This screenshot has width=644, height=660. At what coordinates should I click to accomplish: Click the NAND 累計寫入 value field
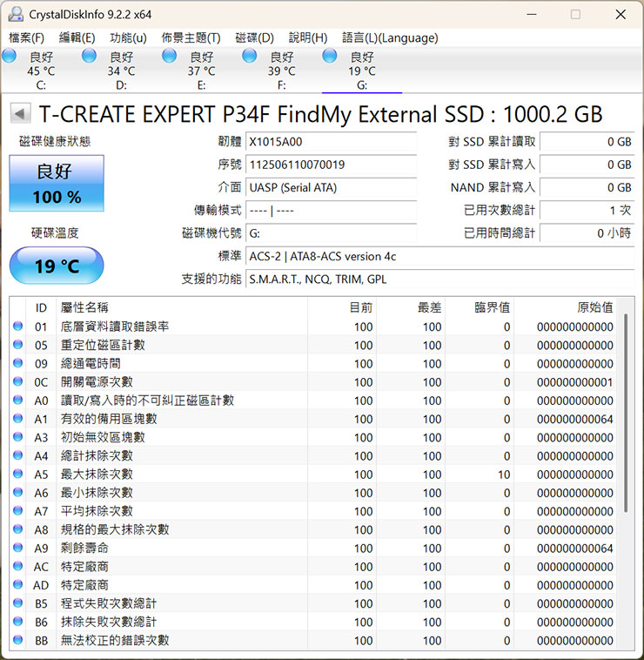[x=587, y=187]
